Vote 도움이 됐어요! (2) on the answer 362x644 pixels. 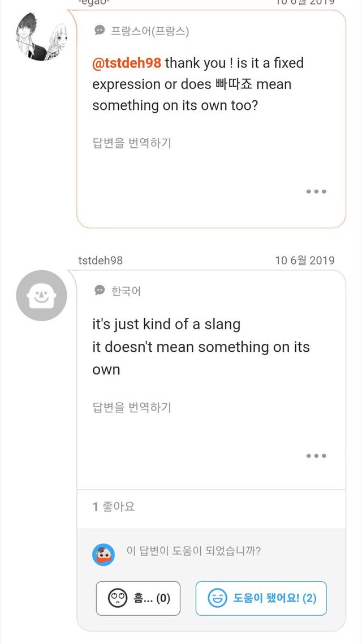click(x=261, y=598)
